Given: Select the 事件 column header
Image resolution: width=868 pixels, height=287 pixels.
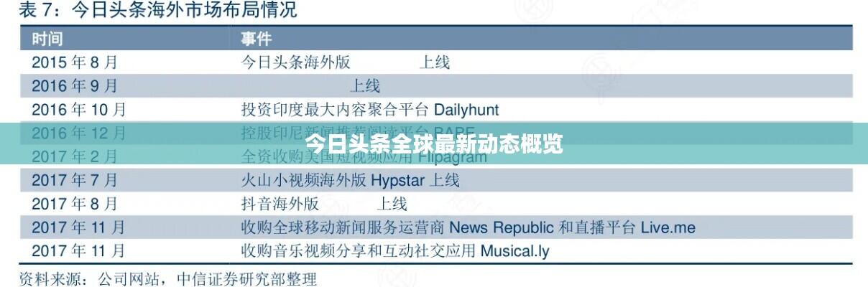Looking at the screenshot, I should (256, 38).
